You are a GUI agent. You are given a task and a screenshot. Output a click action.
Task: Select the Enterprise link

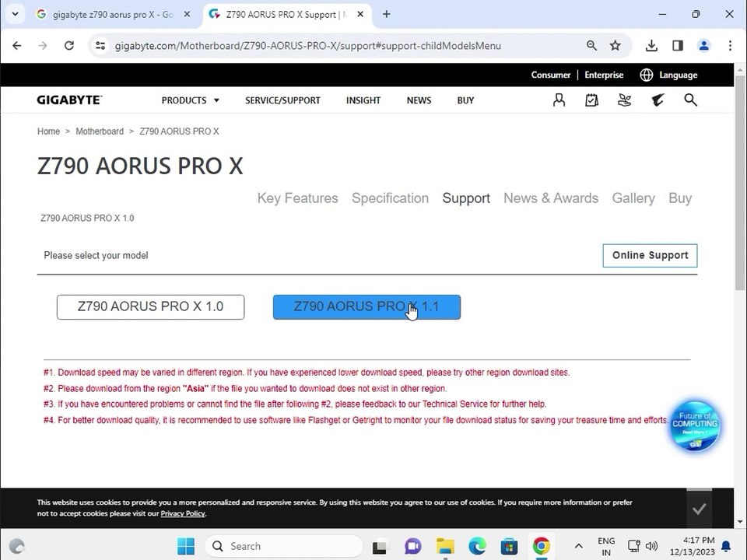point(604,75)
